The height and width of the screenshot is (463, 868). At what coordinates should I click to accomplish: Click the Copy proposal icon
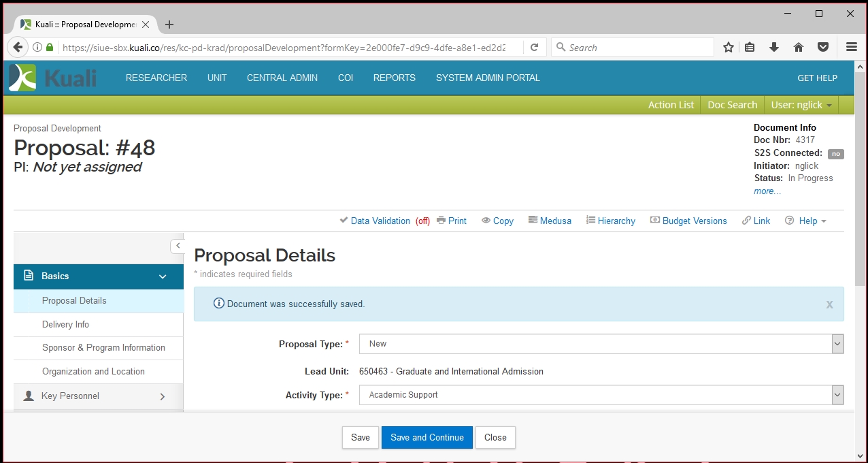(497, 221)
